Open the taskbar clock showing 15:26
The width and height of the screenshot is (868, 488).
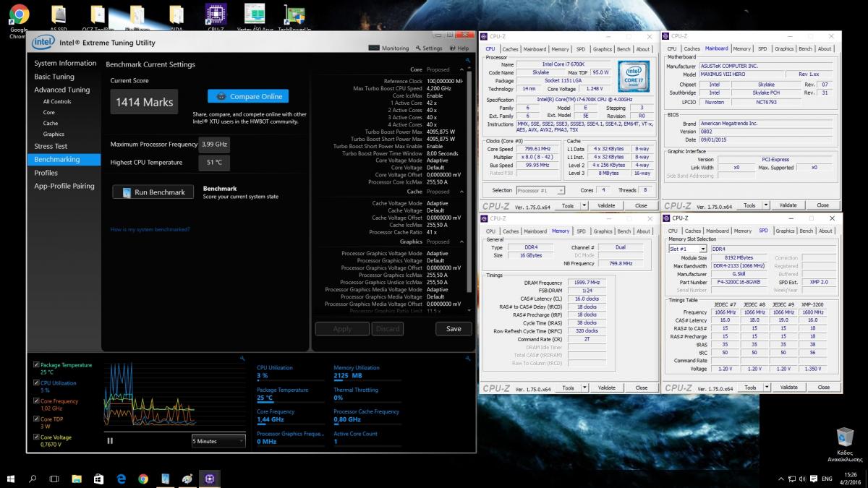coord(850,479)
